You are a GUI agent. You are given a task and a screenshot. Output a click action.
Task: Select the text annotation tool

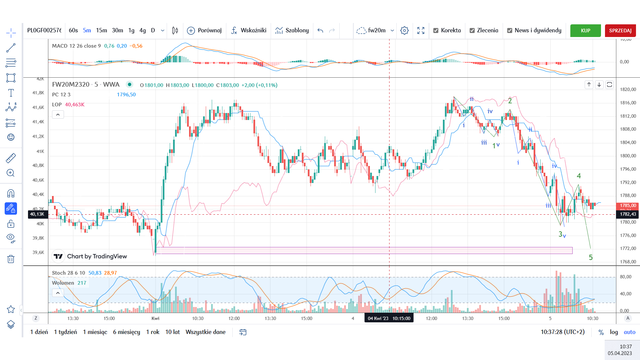pyautogui.click(x=11, y=93)
